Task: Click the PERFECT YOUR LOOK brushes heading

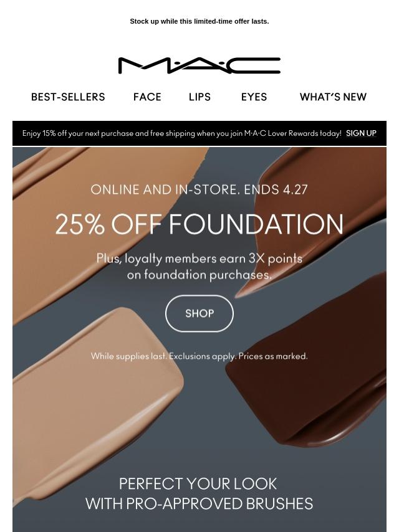Action: (x=199, y=493)
